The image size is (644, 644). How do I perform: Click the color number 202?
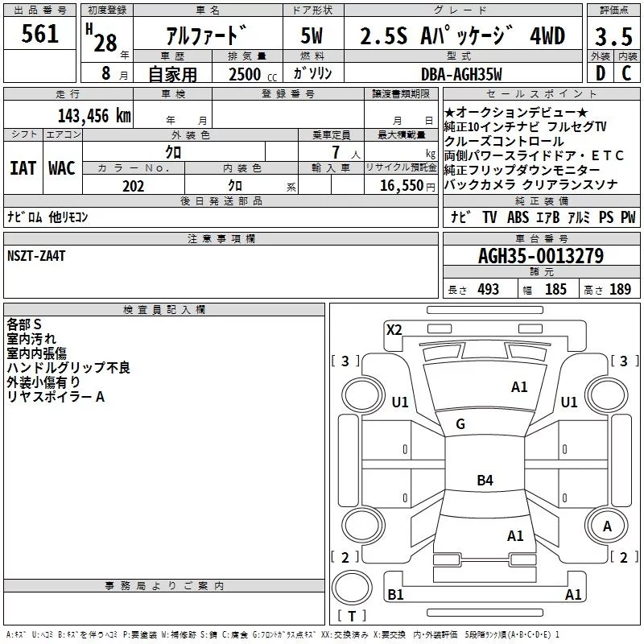coord(133,186)
